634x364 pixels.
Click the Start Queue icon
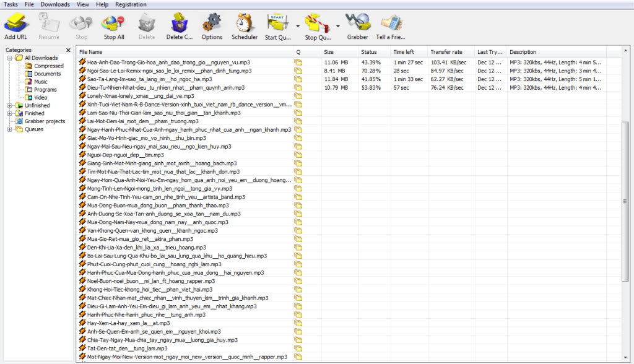[x=276, y=24]
